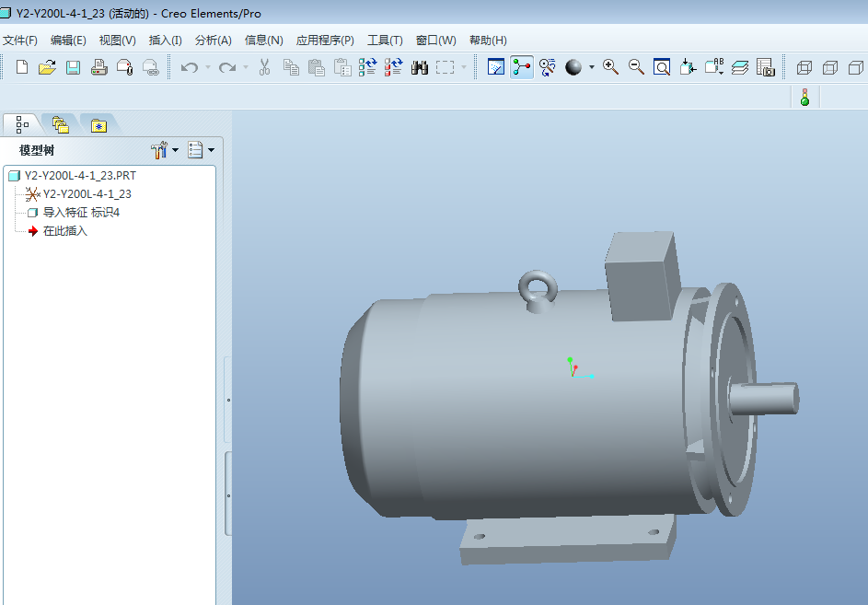Switch to the Model Tree navigator tab
This screenshot has height=605, width=868.
pyautogui.click(x=22, y=124)
